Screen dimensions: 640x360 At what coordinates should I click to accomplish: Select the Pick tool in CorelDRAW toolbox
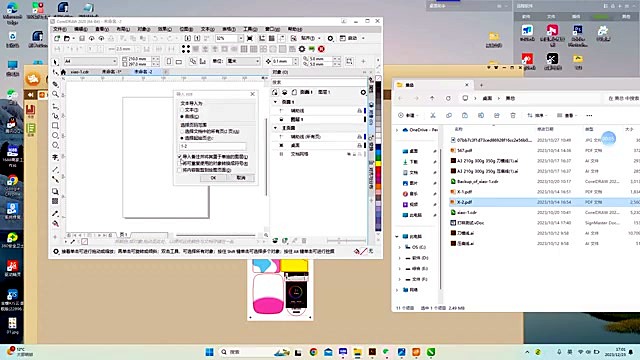(56, 62)
